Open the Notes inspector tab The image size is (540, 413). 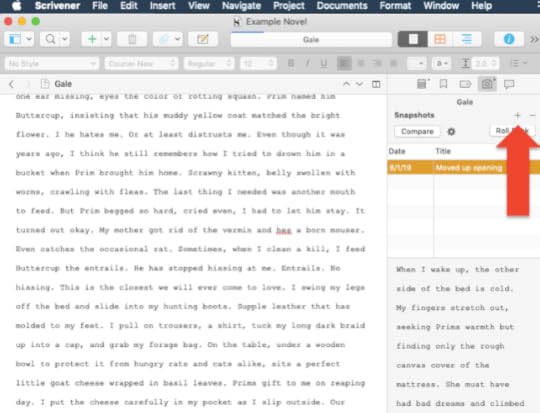click(423, 84)
